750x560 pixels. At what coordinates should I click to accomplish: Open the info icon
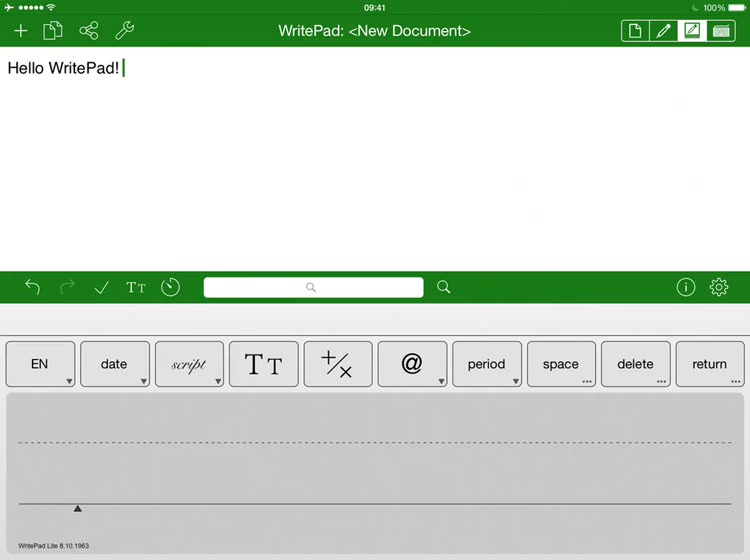(x=685, y=287)
